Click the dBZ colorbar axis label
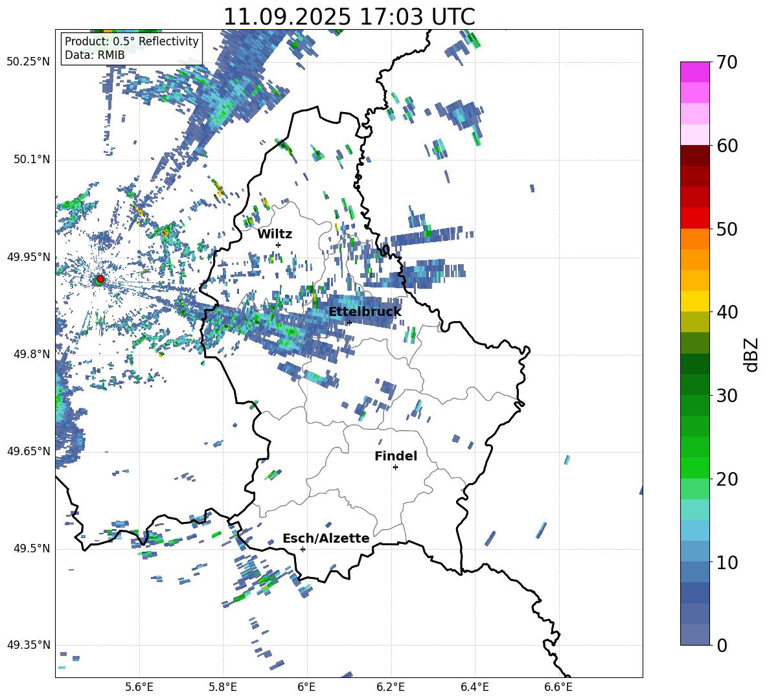The image size is (767, 700). (751, 354)
